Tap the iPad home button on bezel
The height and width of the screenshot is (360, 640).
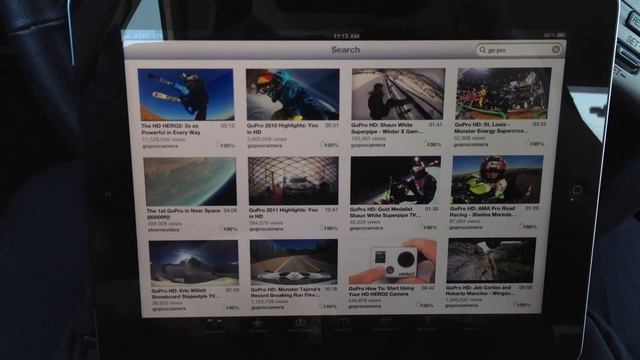pos(577,190)
